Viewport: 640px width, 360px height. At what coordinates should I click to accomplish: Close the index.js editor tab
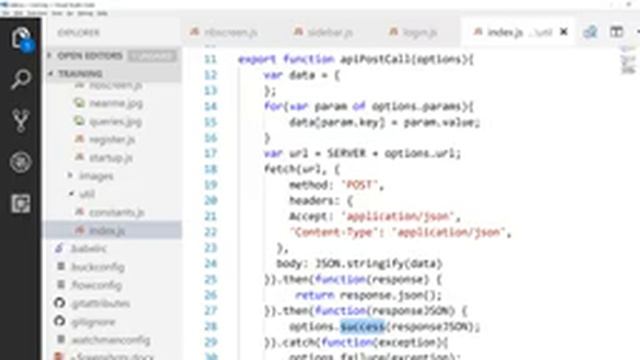click(x=564, y=31)
